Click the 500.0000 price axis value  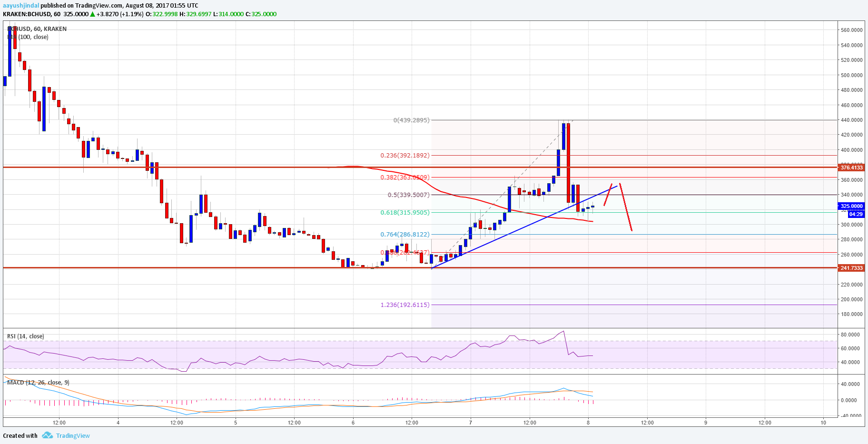(x=852, y=75)
